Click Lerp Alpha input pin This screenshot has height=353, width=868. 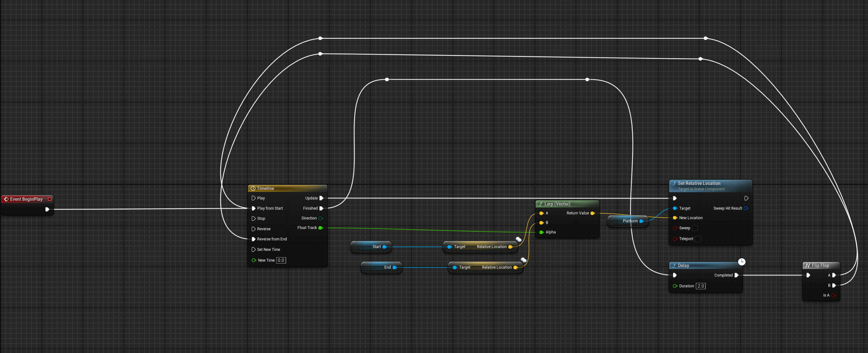coord(541,232)
